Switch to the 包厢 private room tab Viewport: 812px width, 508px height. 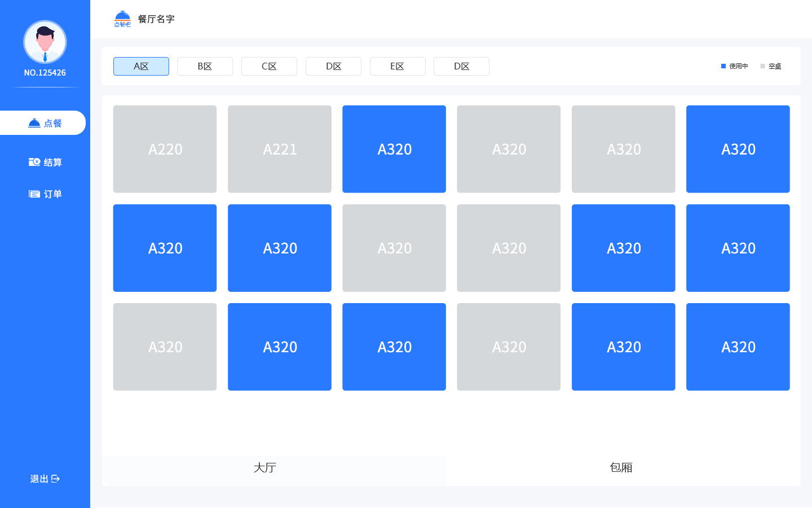(x=622, y=467)
